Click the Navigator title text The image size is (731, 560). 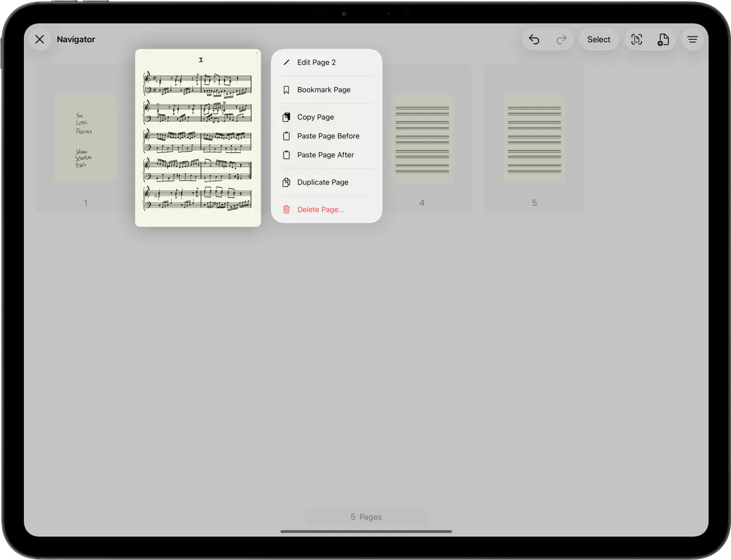76,39
